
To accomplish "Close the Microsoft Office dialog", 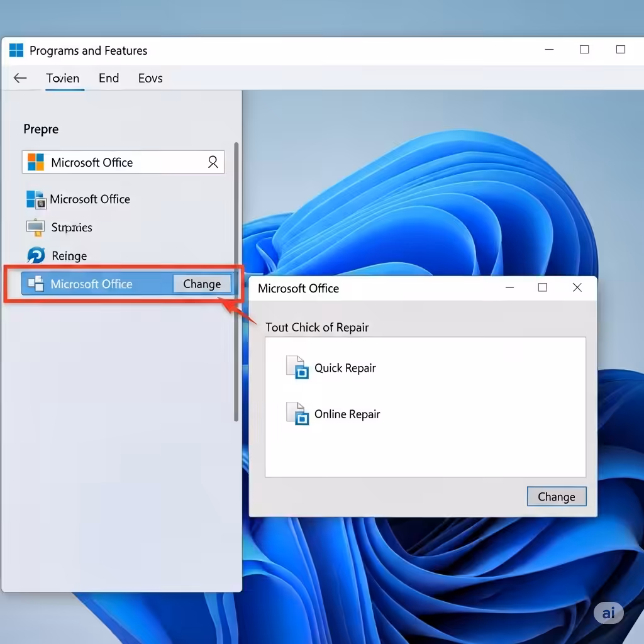I will tap(577, 287).
